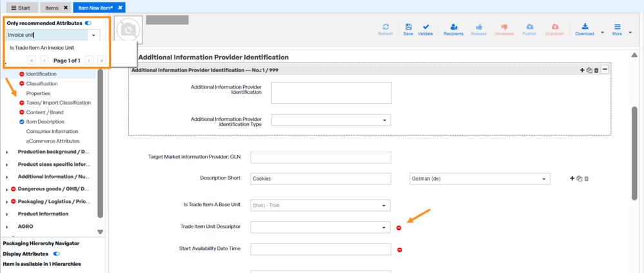Go to first page of suggestions
The height and width of the screenshot is (273, 644).
click(32, 61)
